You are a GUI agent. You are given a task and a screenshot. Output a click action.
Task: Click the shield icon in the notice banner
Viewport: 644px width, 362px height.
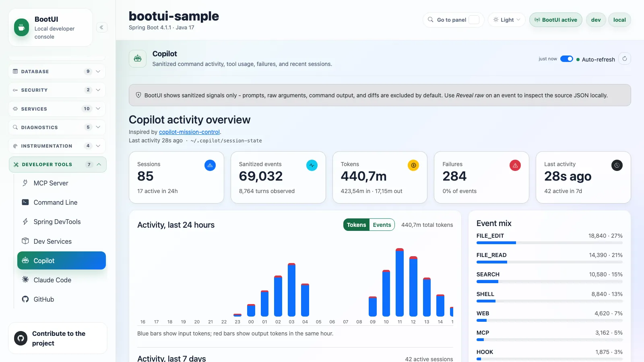click(138, 95)
